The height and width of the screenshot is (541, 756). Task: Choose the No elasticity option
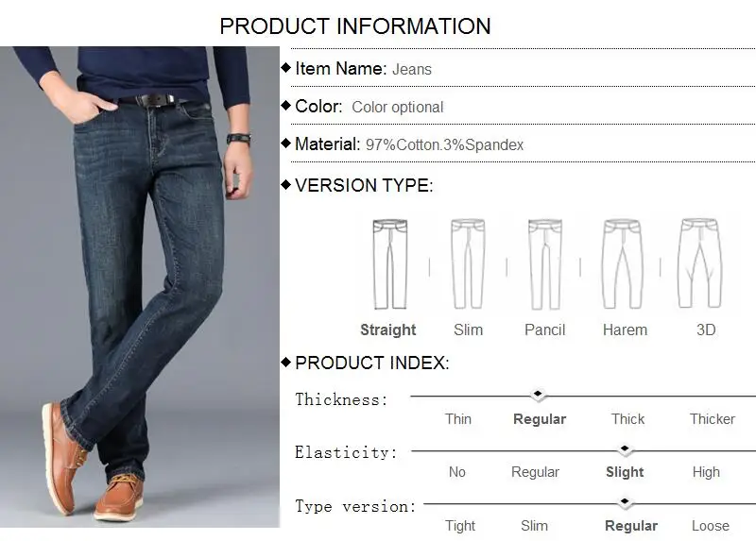pos(457,472)
